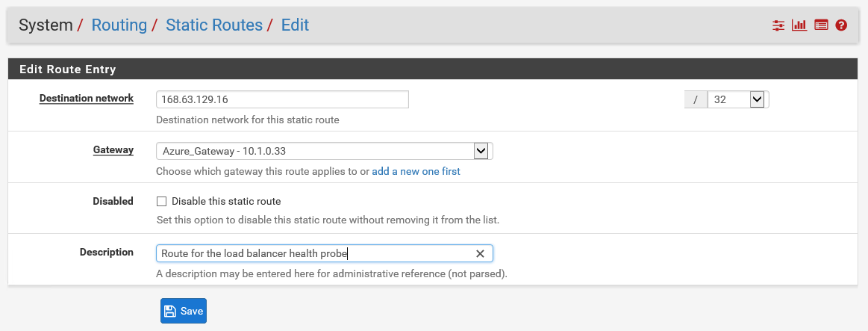Click the 'Disable this static route' label text
Viewport: 868px width, 331px height.
pos(226,201)
